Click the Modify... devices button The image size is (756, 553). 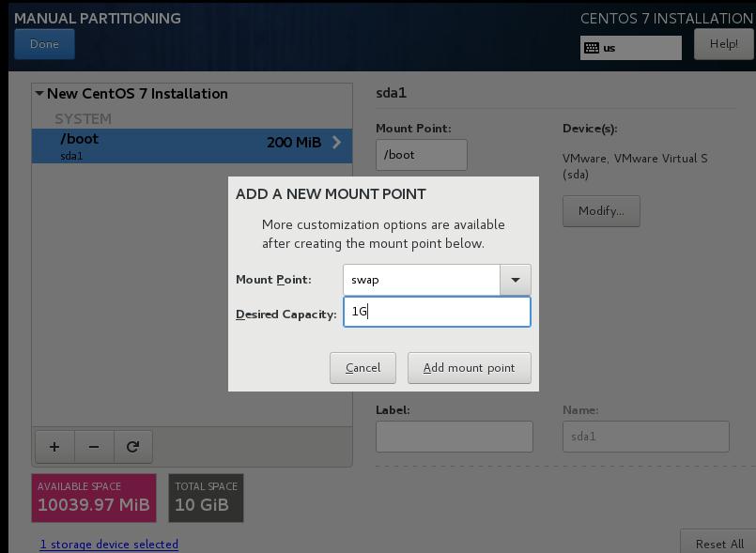601,211
